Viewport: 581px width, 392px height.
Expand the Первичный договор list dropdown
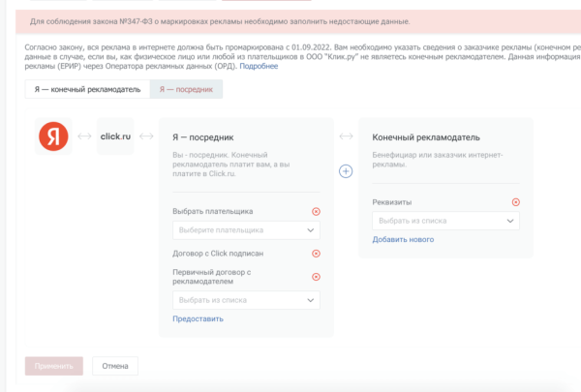coord(246,300)
